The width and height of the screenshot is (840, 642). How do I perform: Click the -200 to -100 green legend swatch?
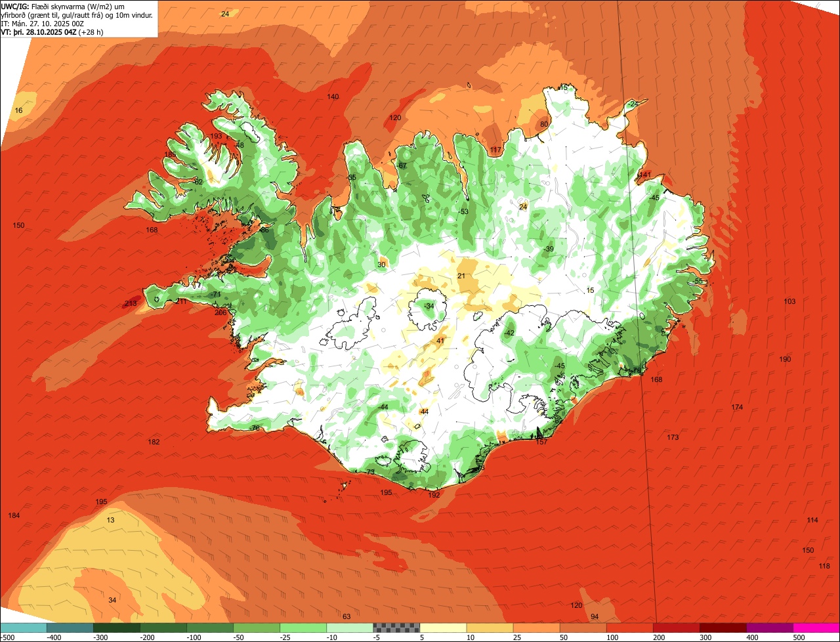163,628
